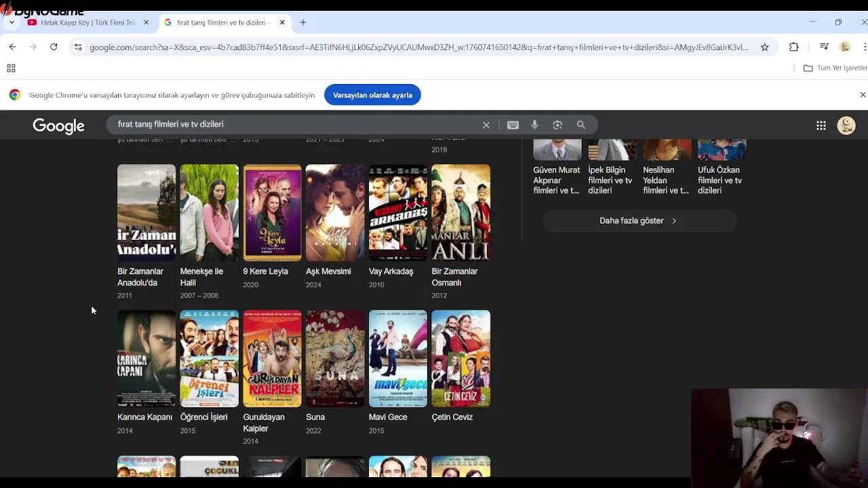The image size is (868, 488).
Task: Open the Tüm Yer İşaretleri bookmarks folder
Action: (835, 68)
